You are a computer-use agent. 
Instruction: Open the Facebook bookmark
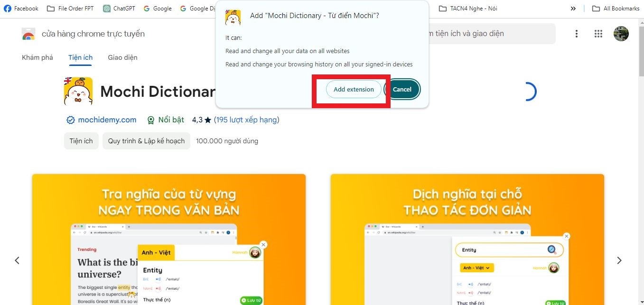(21, 8)
